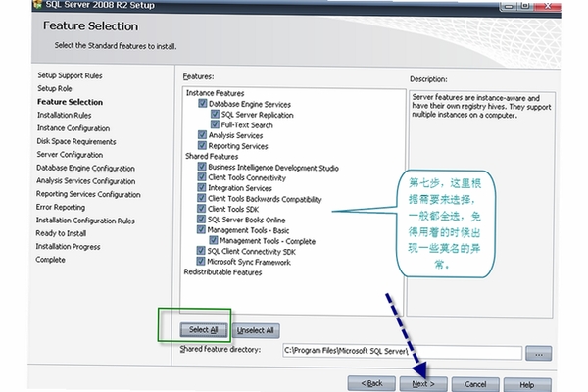This screenshot has height=392, width=588.
Task: Browse shared feature directory with ellipsis button
Action: coord(538,354)
